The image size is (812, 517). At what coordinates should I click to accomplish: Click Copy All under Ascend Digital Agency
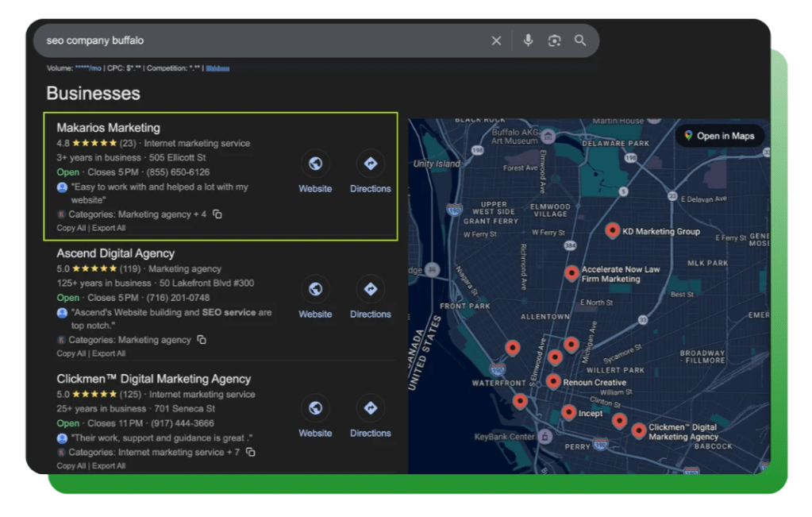tap(71, 353)
